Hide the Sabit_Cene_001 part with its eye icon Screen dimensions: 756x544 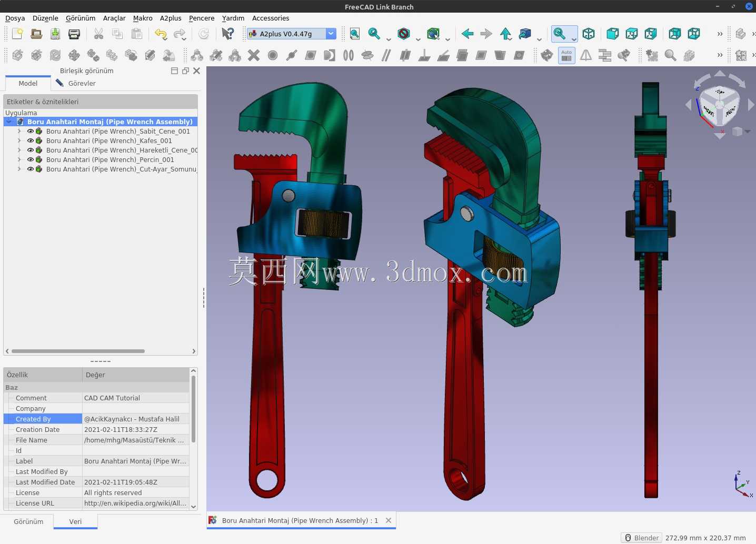[30, 132]
